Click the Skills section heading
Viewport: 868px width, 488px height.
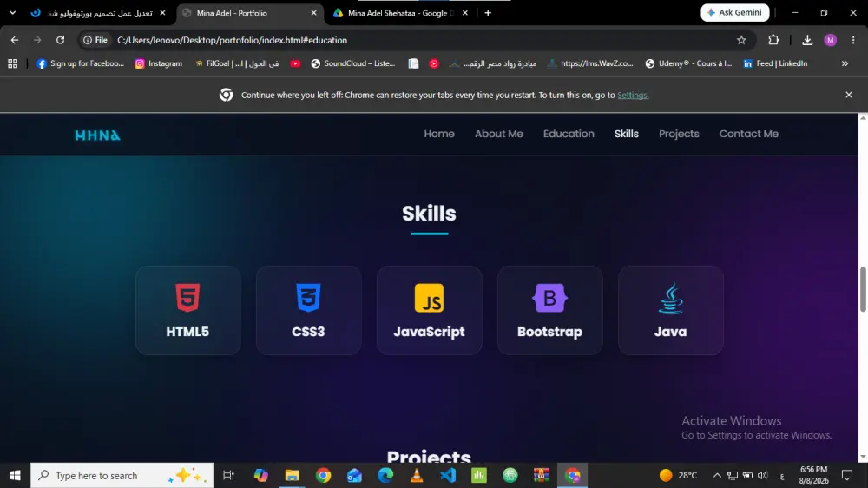(429, 214)
